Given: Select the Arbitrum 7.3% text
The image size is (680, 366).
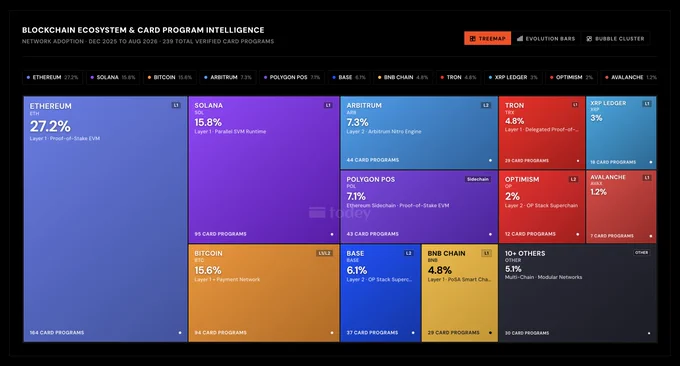Looking at the screenshot, I should tap(357, 122).
